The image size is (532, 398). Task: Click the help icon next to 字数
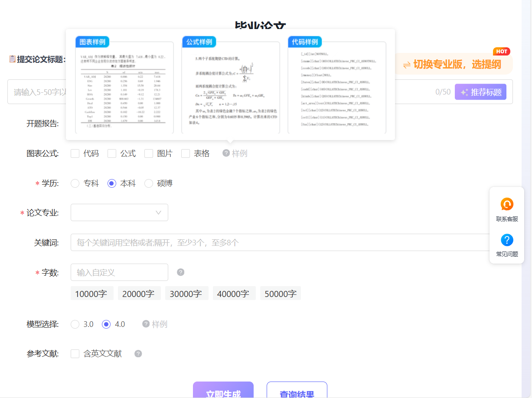point(180,272)
